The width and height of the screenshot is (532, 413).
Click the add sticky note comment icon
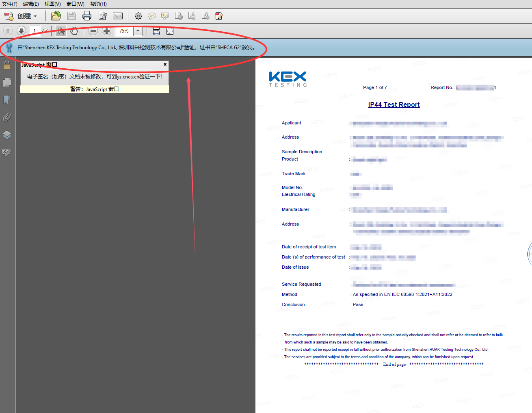tap(152, 16)
